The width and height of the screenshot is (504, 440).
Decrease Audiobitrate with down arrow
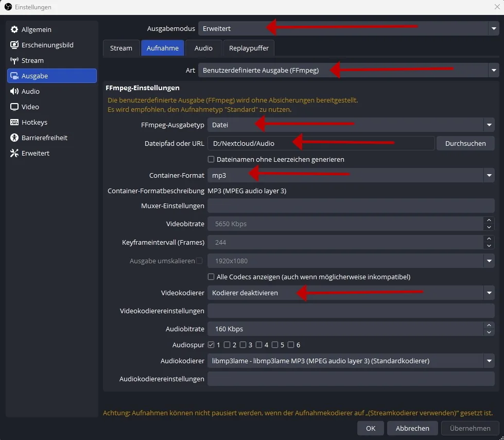tap(489, 332)
